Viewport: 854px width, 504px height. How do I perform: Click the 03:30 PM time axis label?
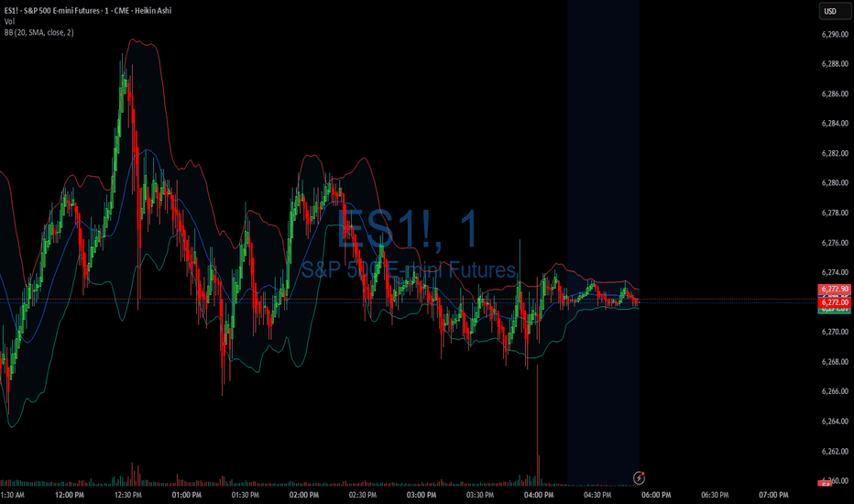coord(480,495)
